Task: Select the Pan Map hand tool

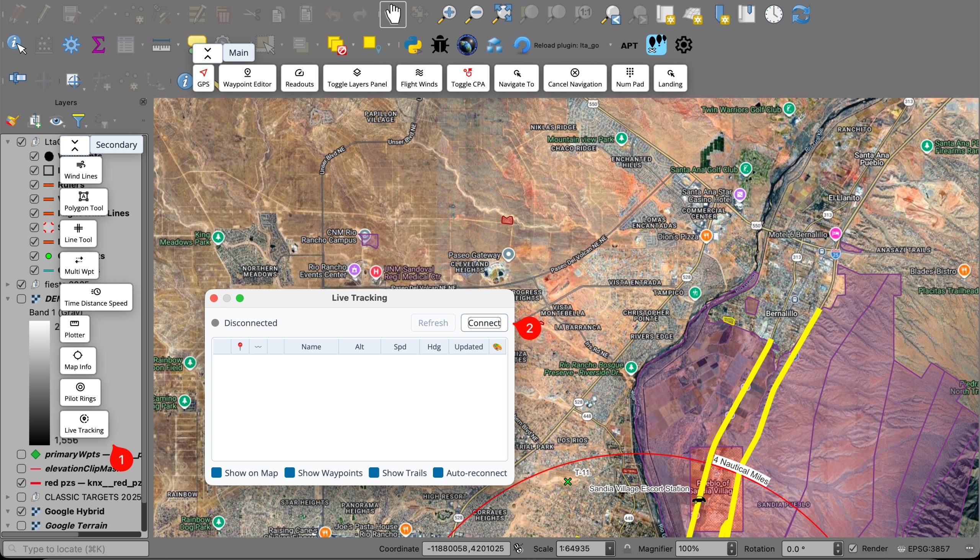Action: click(x=392, y=14)
